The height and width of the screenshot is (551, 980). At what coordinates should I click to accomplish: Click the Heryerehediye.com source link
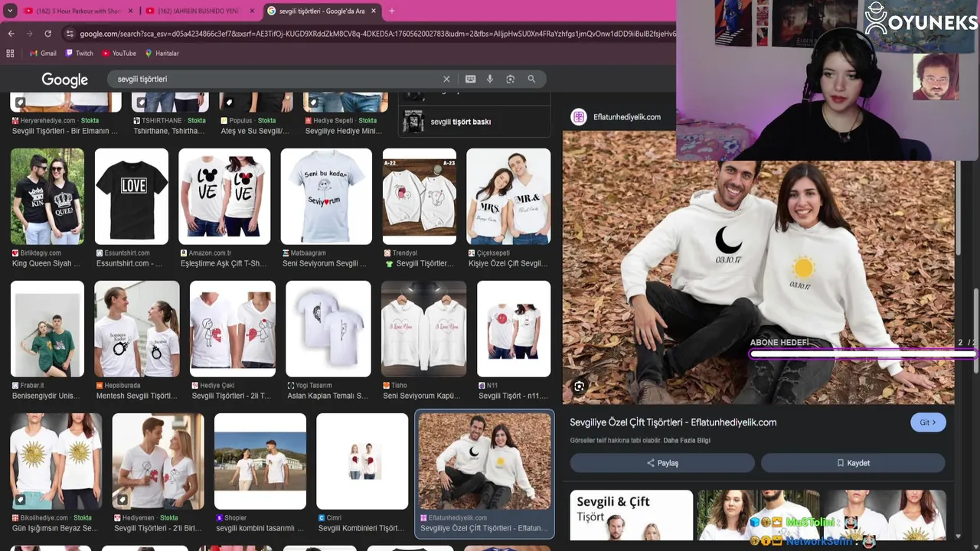pyautogui.click(x=48, y=121)
